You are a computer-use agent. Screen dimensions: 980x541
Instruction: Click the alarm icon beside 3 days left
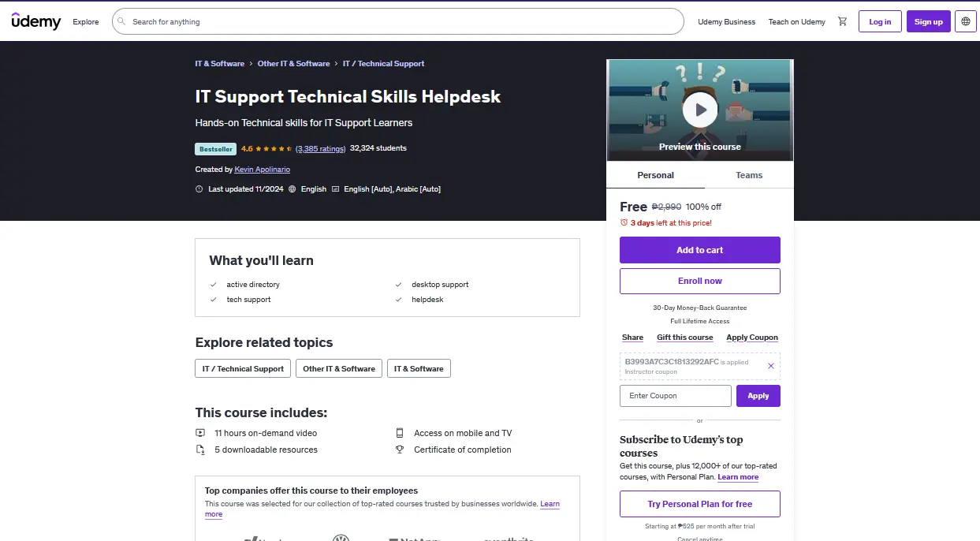coord(624,222)
